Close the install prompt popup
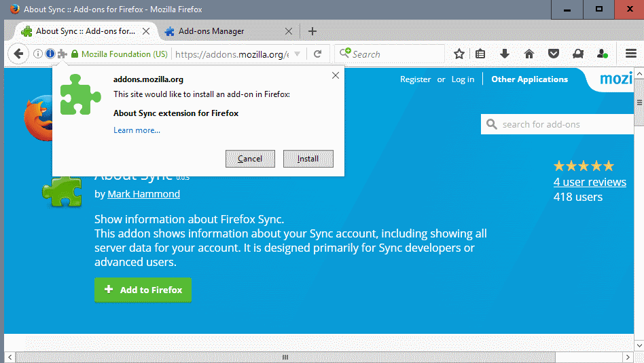 [335, 75]
